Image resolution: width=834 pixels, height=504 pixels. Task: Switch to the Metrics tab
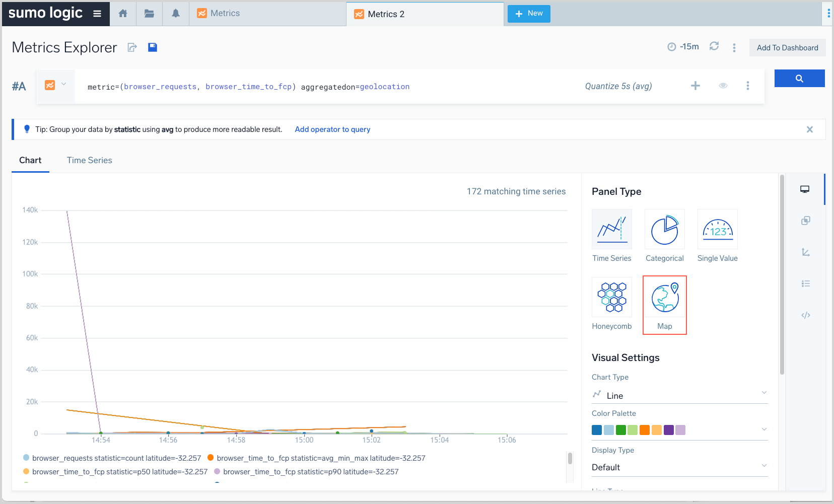coord(225,14)
